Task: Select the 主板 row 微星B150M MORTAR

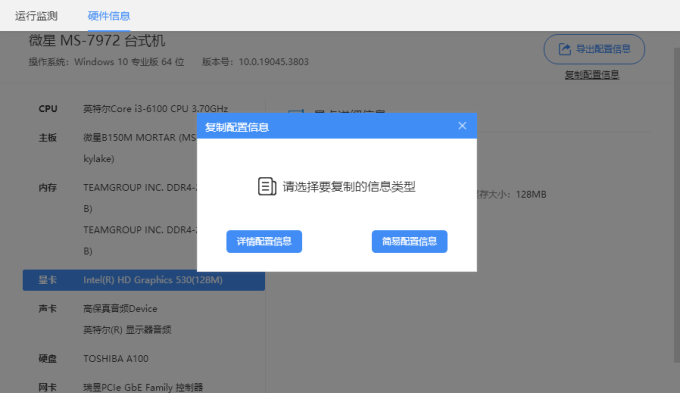Action: coord(144,148)
